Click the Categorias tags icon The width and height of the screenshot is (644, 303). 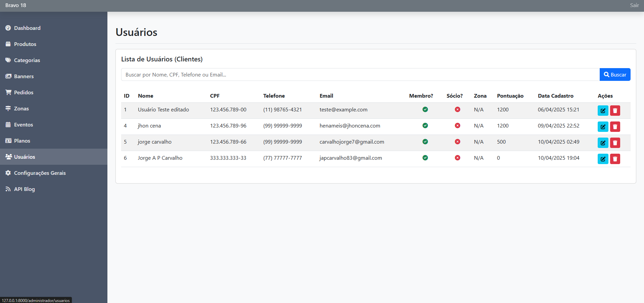tap(8, 60)
